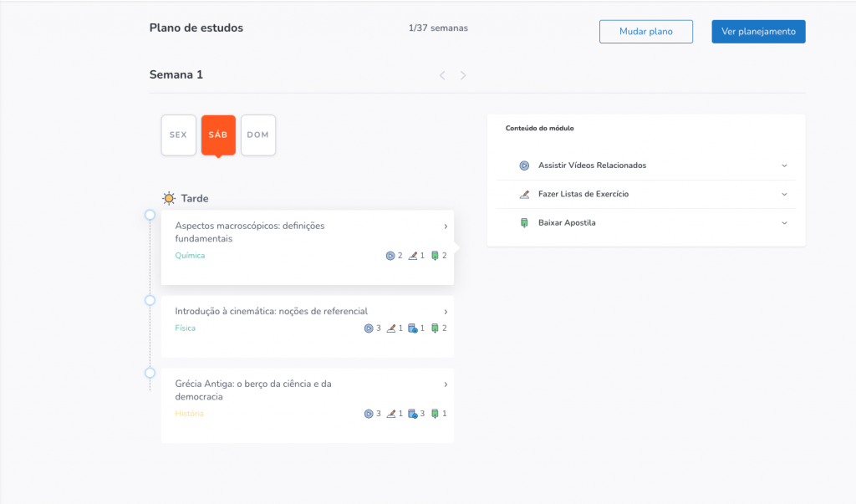This screenshot has width=856, height=504.
Task: Select the DOM day tab
Action: [x=258, y=135]
